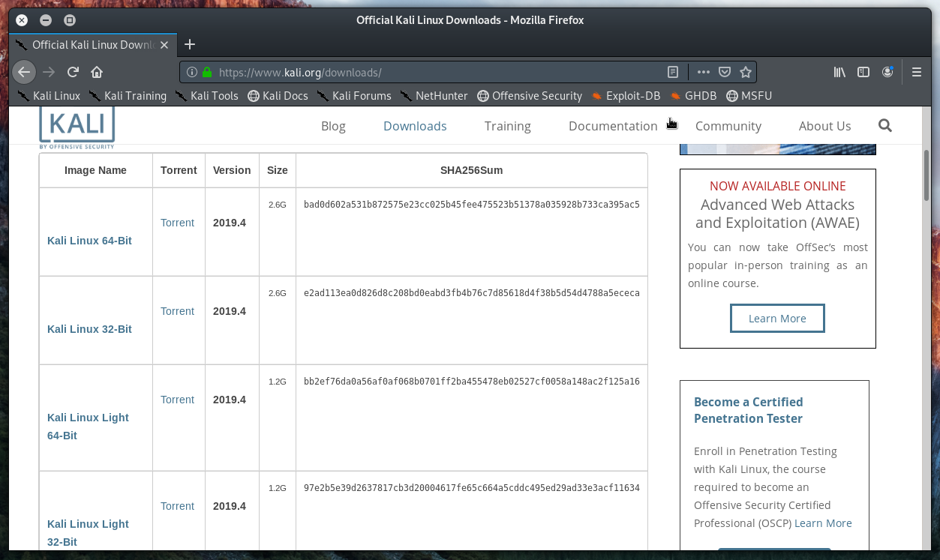This screenshot has width=940, height=560.
Task: Click the AWAE Learn More button
Action: tap(777, 318)
